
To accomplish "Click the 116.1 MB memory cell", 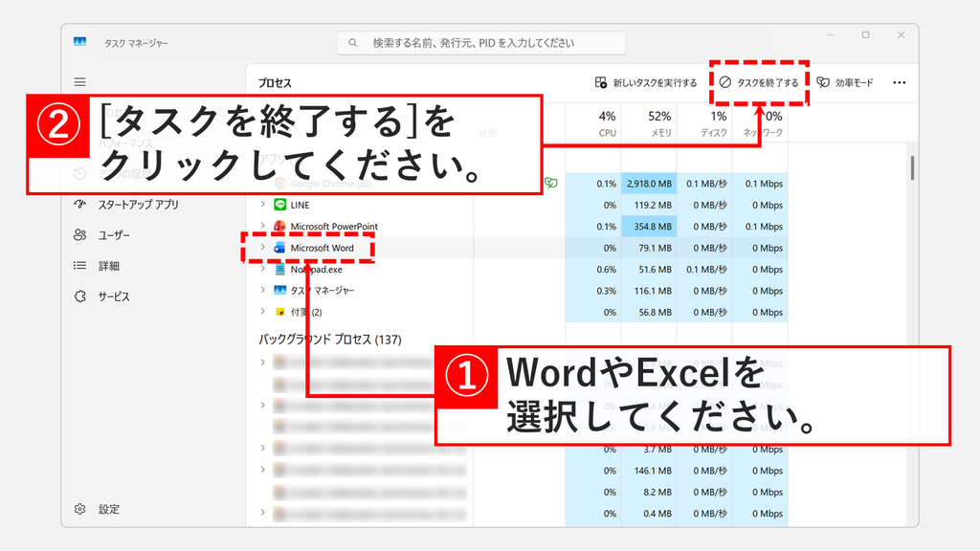I will click(649, 291).
